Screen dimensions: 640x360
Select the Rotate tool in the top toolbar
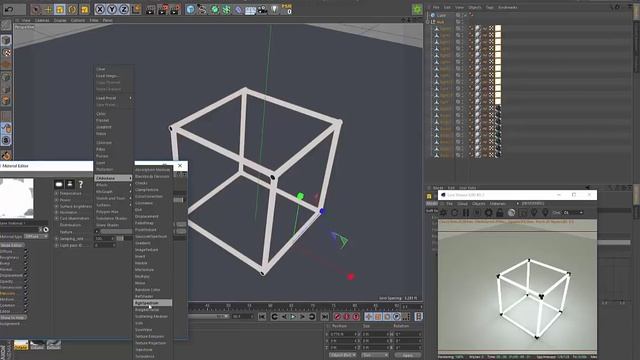tap(72, 9)
